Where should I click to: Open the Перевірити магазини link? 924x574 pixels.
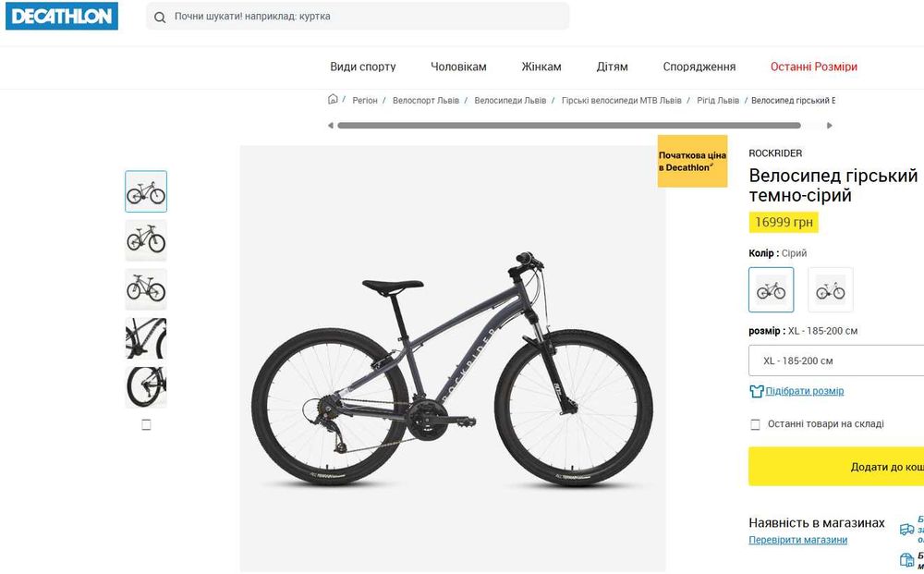(x=798, y=540)
